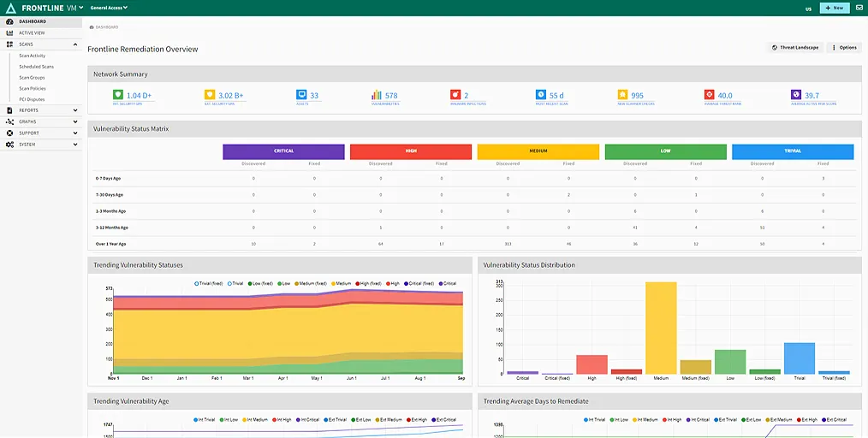Collapse the Scans section chevron
Image resolution: width=868 pixels, height=438 pixels.
pyautogui.click(x=75, y=44)
